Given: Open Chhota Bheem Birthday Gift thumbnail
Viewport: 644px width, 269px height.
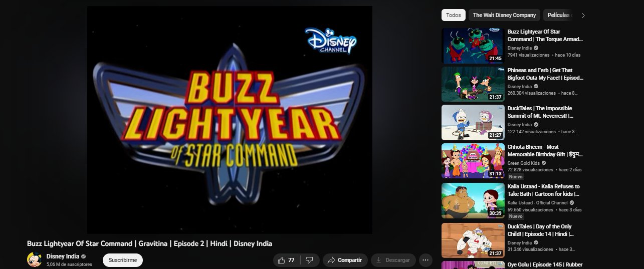Looking at the screenshot, I should [473, 161].
